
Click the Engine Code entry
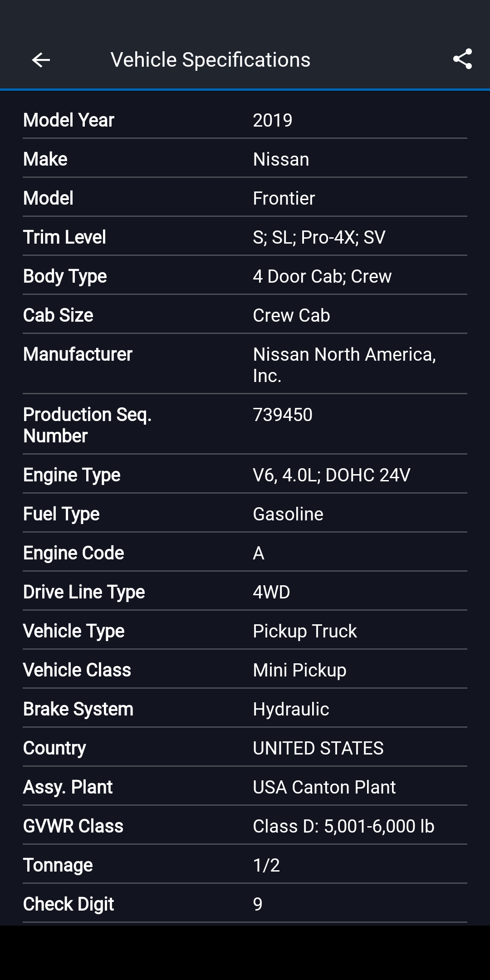245,552
